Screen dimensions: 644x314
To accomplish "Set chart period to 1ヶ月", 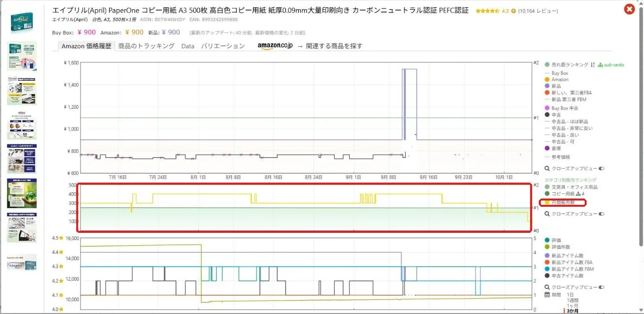I will click(x=572, y=306).
